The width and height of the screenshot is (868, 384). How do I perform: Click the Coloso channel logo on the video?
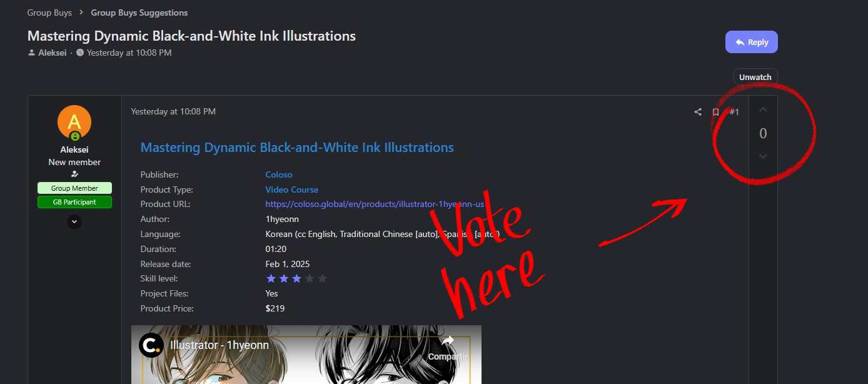coord(151,345)
